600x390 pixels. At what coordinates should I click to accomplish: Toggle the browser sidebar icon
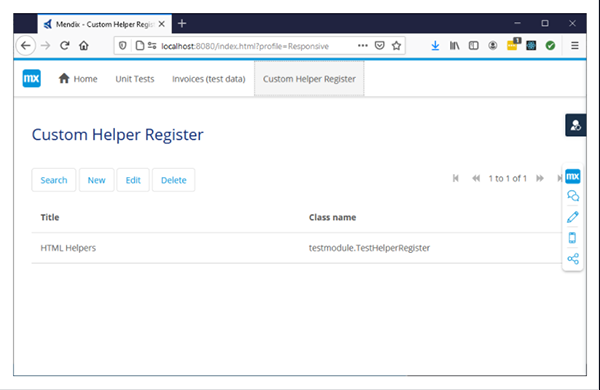474,46
